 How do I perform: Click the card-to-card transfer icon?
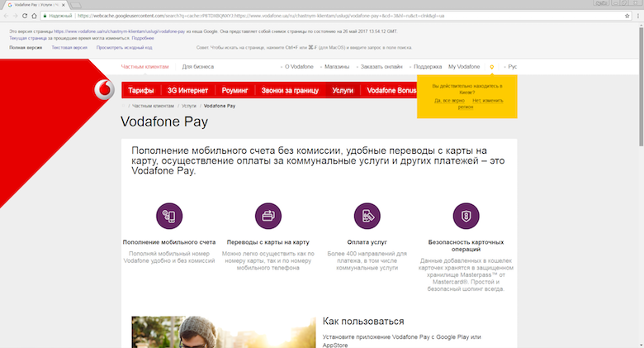point(268,215)
